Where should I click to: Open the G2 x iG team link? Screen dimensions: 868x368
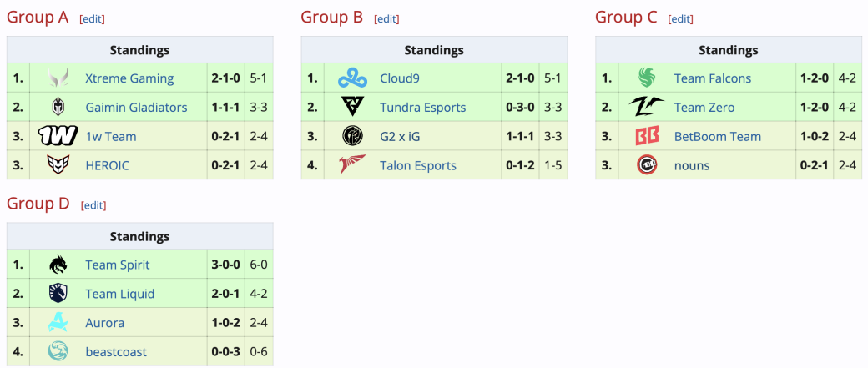click(400, 136)
